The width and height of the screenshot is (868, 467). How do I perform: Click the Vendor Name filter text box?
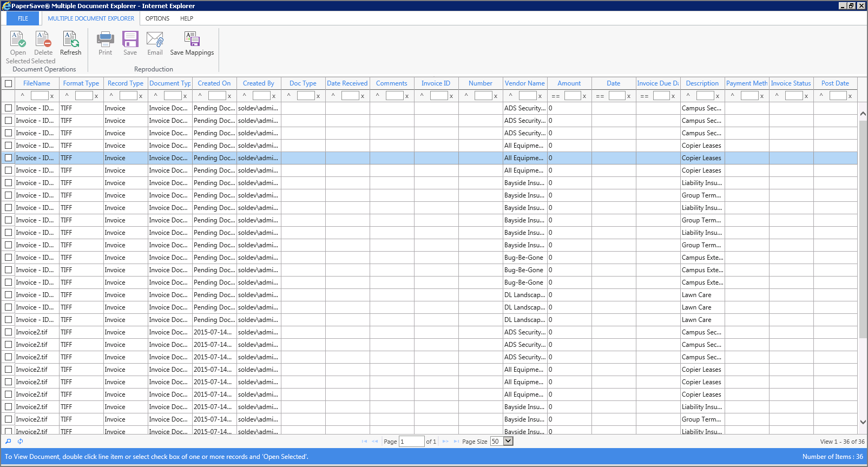click(528, 96)
